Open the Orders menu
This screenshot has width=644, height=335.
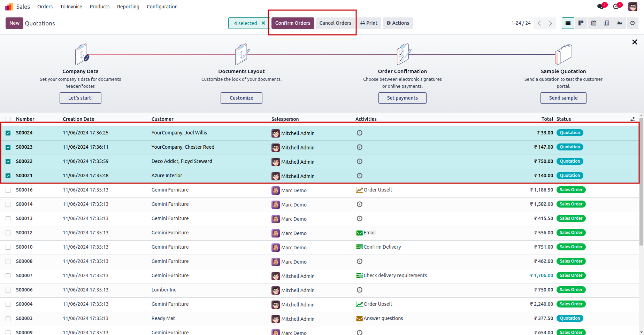45,7
